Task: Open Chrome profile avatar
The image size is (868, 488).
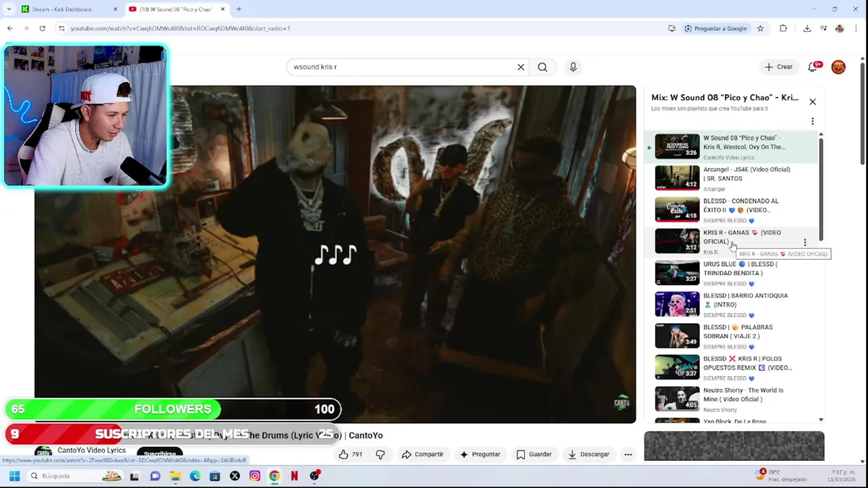Action: coord(840,28)
